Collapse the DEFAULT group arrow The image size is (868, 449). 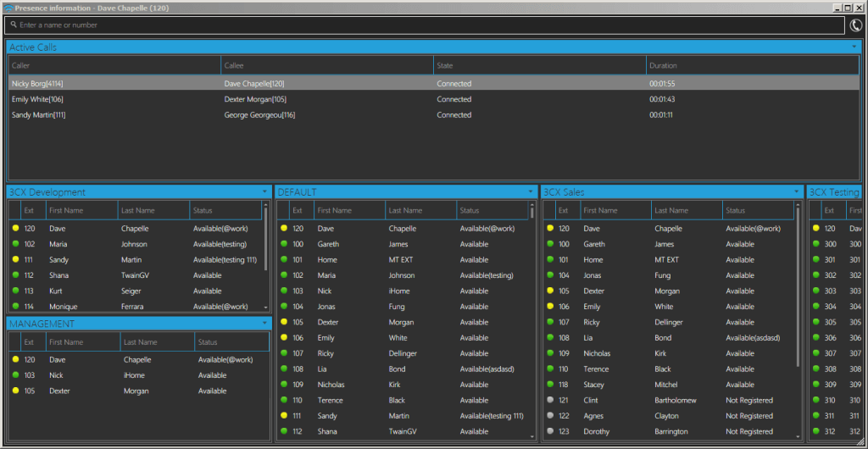(x=531, y=191)
